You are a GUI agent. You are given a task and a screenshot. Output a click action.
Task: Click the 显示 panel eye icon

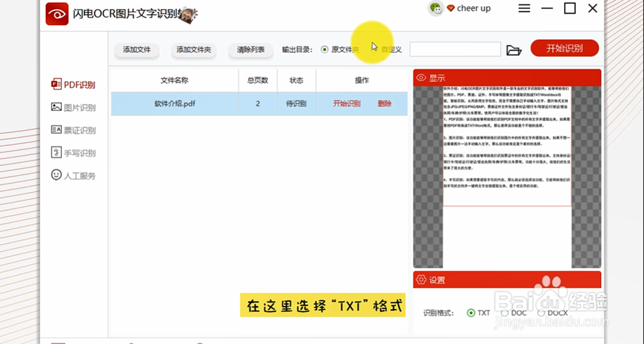point(421,78)
